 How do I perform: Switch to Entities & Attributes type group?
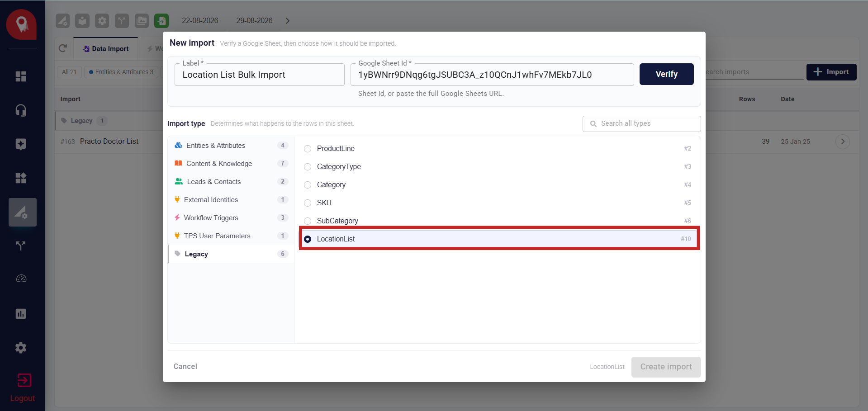[x=231, y=146]
